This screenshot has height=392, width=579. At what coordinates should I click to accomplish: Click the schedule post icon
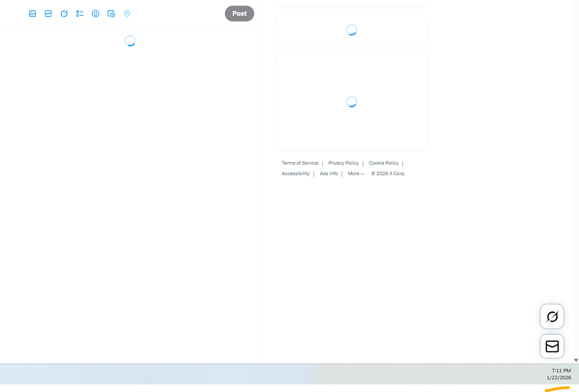[x=111, y=14]
